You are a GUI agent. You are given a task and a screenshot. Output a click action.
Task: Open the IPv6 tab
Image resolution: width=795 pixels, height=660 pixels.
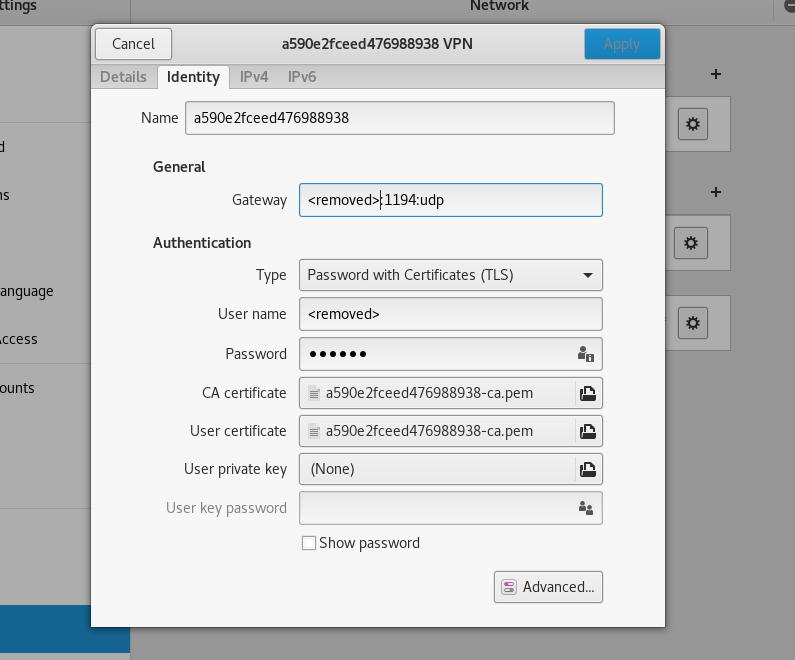[302, 77]
